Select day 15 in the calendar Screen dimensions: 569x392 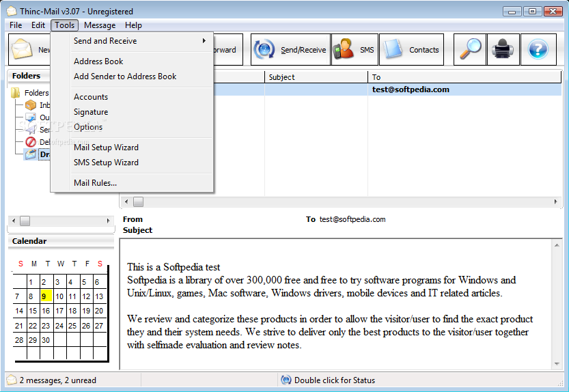[x=33, y=311]
